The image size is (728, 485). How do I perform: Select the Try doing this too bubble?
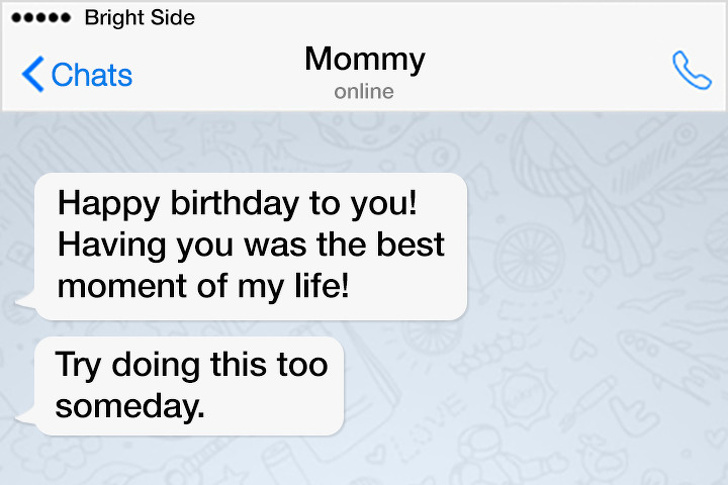point(190,386)
